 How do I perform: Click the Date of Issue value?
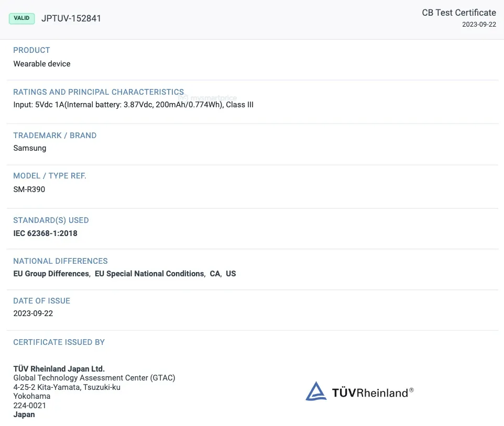click(x=33, y=313)
